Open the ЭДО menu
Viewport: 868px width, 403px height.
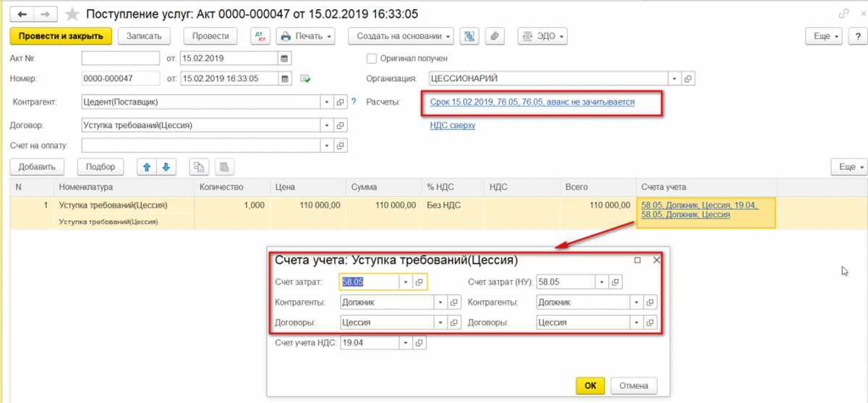[542, 35]
